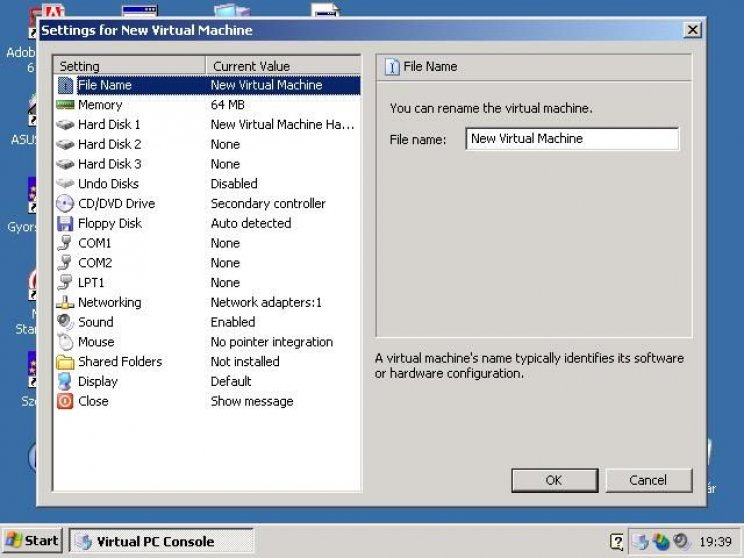Open the Start menu
The width and height of the screenshot is (744, 558).
coord(32,541)
